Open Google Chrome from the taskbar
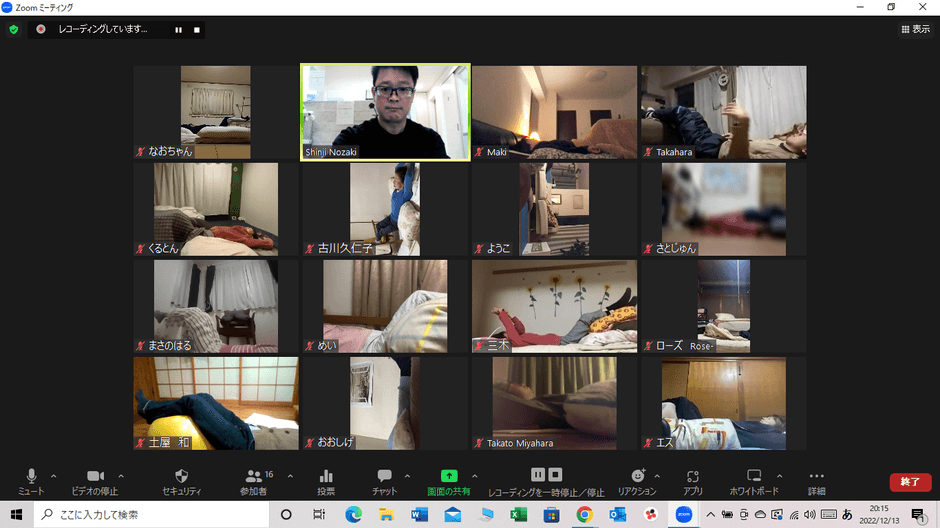Viewport: 940px width, 528px height. click(x=585, y=514)
